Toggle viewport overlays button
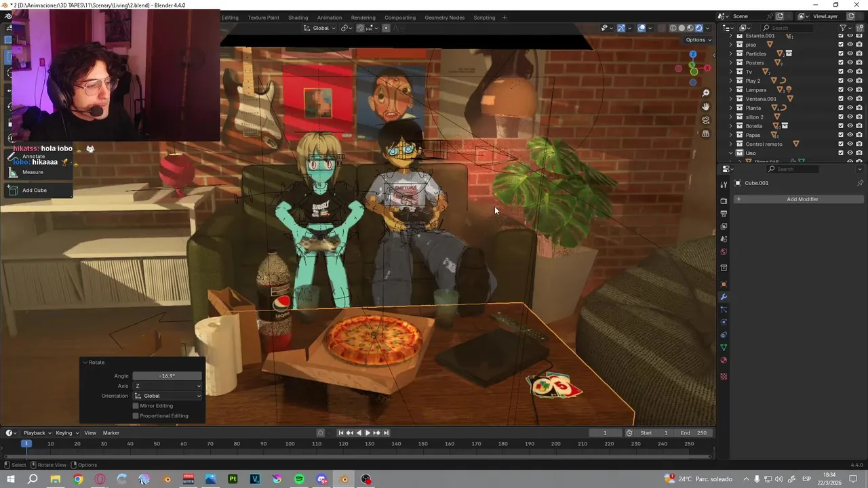Viewport: 868px width, 488px height. [x=642, y=28]
